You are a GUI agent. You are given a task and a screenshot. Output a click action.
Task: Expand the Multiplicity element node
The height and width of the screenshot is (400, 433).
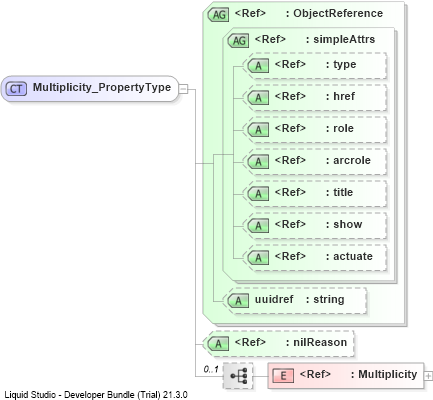pos(428,376)
